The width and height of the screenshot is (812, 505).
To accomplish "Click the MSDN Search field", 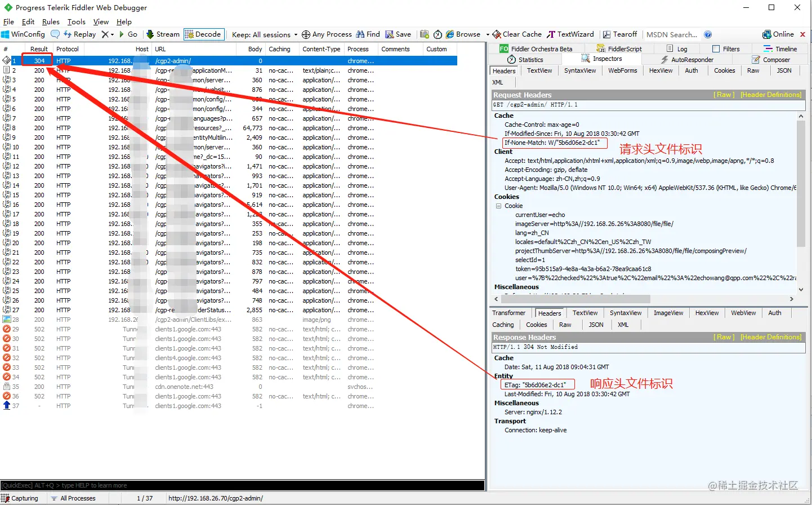I will coord(672,34).
